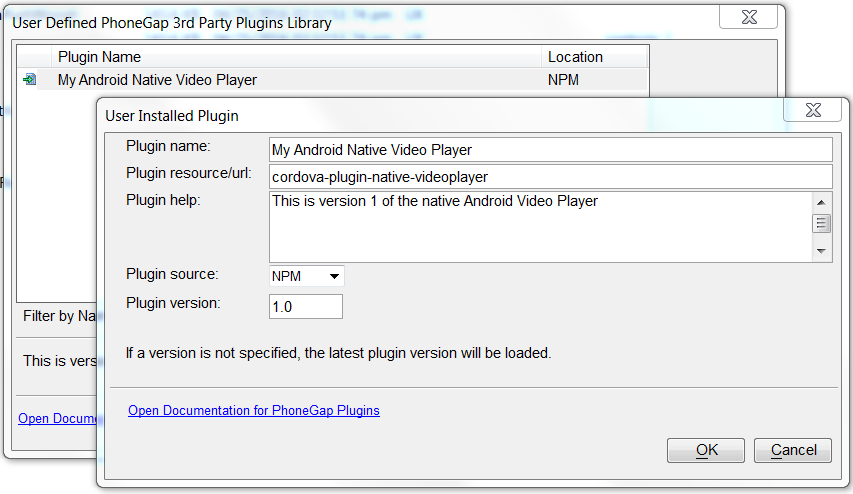This screenshot has width=853, height=494.
Task: Open Documentation for PhoneGap Plugins link
Action: (254, 410)
